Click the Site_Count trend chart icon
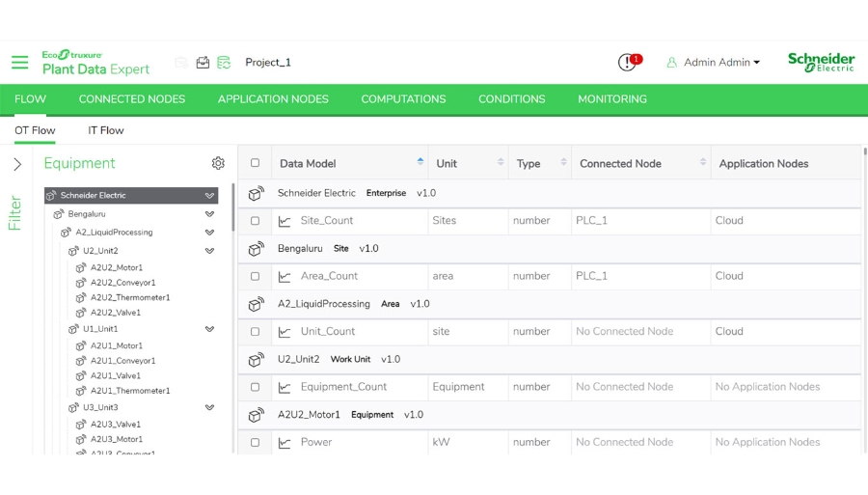The height and width of the screenshot is (495, 868). coord(285,221)
